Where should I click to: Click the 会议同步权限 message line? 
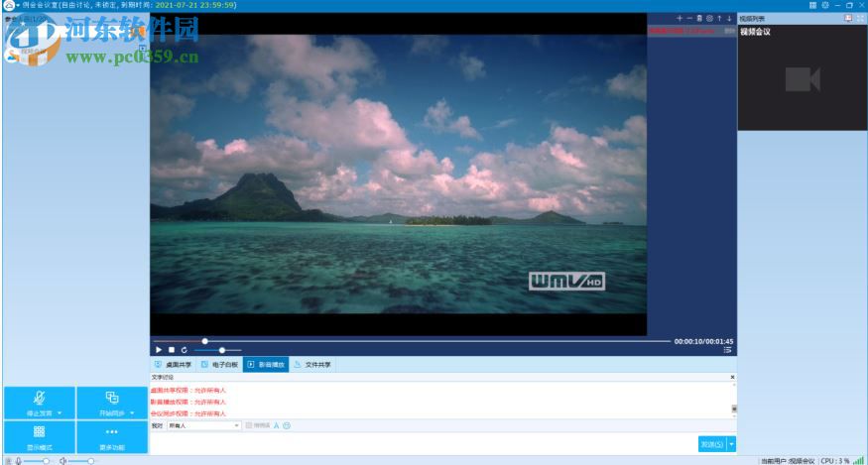pyautogui.click(x=188, y=413)
